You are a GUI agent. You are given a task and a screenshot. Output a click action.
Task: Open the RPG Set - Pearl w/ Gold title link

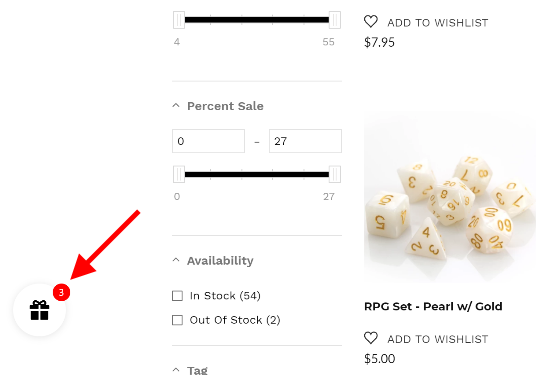pyautogui.click(x=433, y=306)
